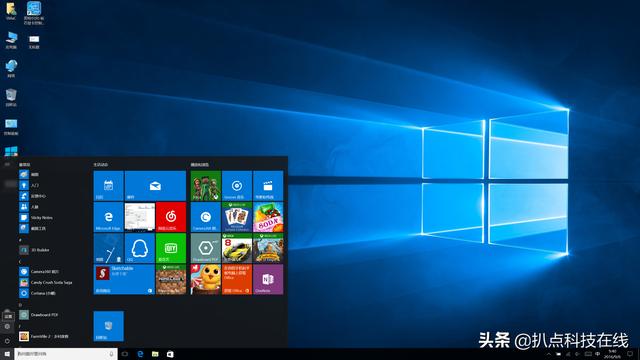The height and width of the screenshot is (360, 640).
Task: Open the castle strategy game tile
Action: coord(268,248)
